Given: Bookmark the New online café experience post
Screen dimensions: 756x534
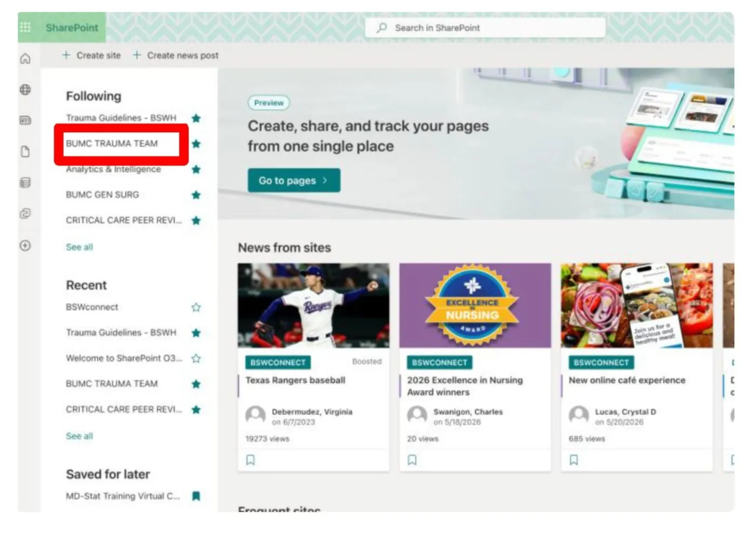Looking at the screenshot, I should click(x=574, y=460).
